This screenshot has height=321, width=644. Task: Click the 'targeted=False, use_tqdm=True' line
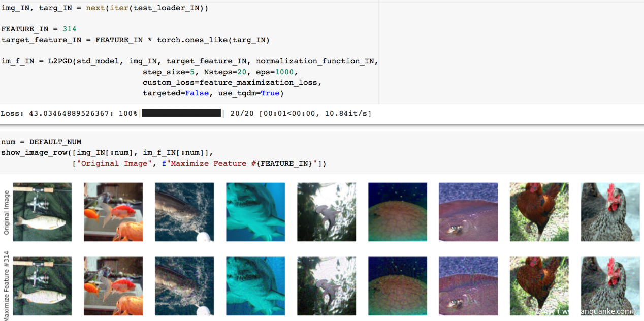click(213, 93)
